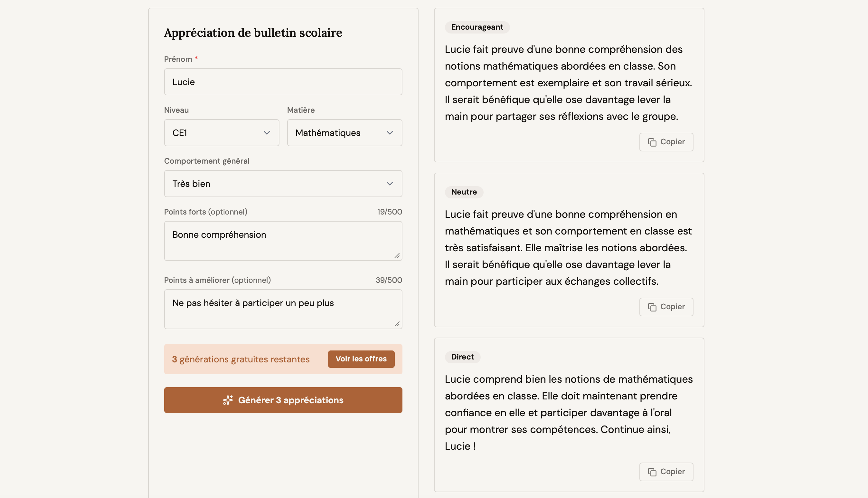Click the chevron arrow of the CE1 dropdown
Image resolution: width=868 pixels, height=498 pixels.
[x=267, y=133]
